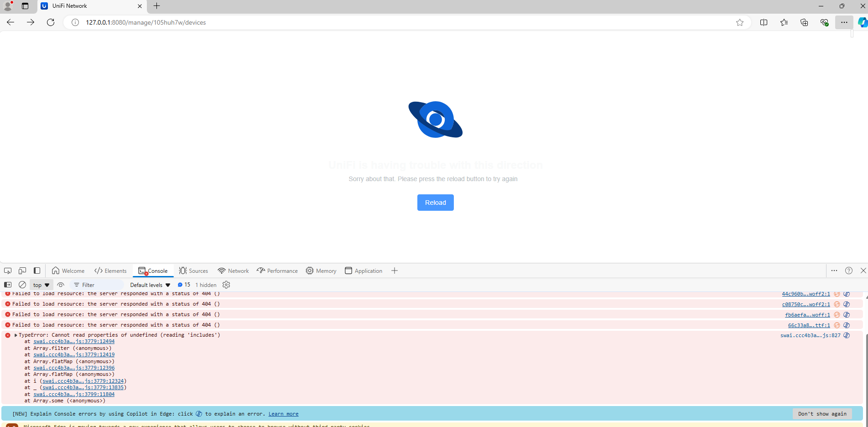The image size is (868, 427).
Task: Click the inspect element picker icon
Action: pyautogui.click(x=8, y=271)
